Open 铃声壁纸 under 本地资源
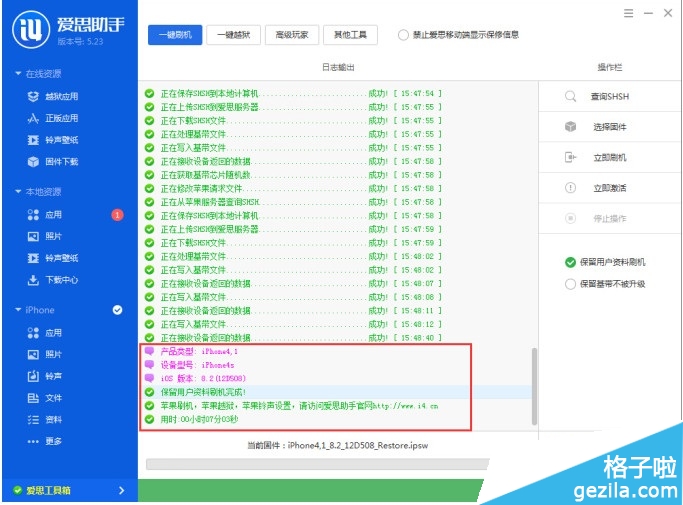Image resolution: width=683 pixels, height=505 pixels. coord(53,258)
